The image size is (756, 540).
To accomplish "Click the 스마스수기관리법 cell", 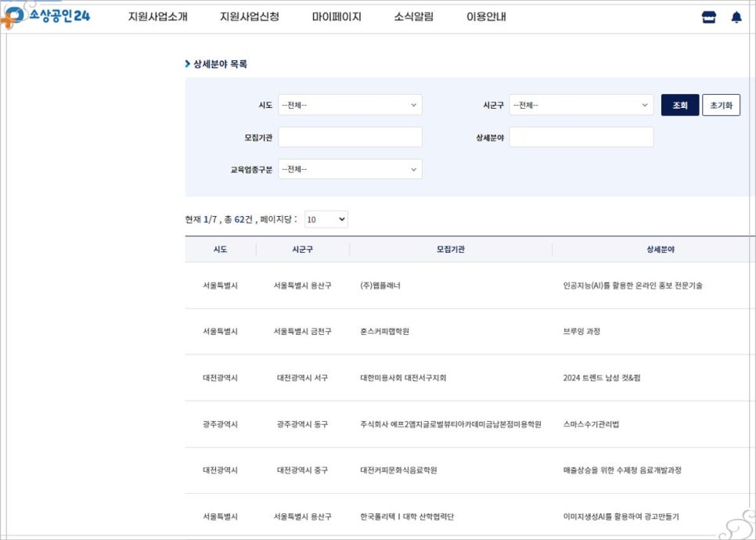I will pos(591,424).
